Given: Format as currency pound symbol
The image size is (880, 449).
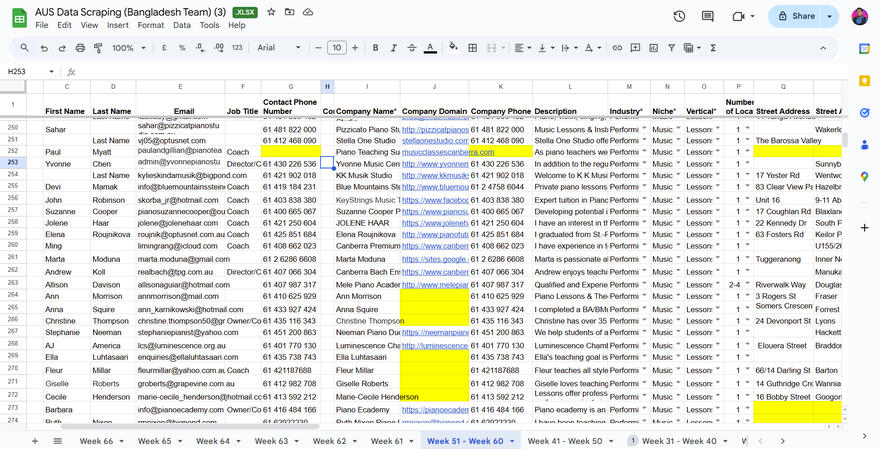Looking at the screenshot, I should [x=164, y=48].
